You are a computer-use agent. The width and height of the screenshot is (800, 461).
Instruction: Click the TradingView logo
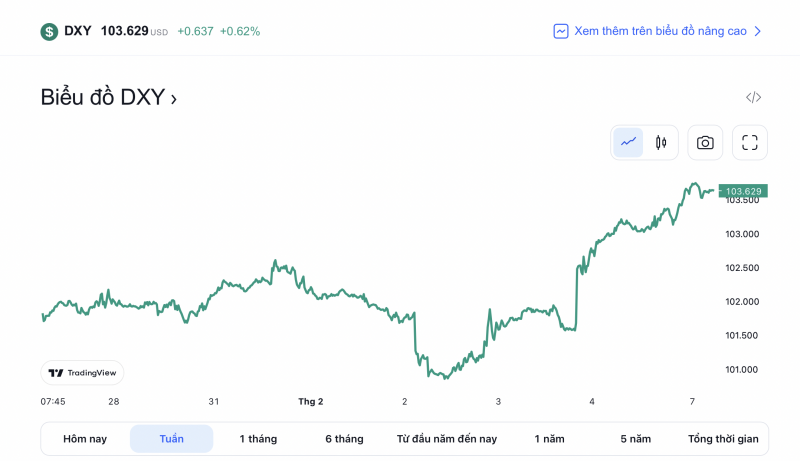[x=83, y=373]
